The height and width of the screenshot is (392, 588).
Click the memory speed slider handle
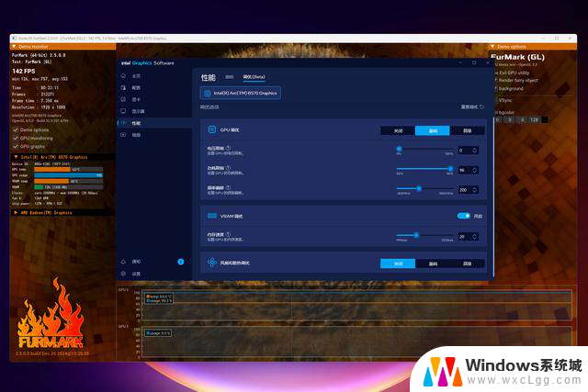tap(416, 235)
